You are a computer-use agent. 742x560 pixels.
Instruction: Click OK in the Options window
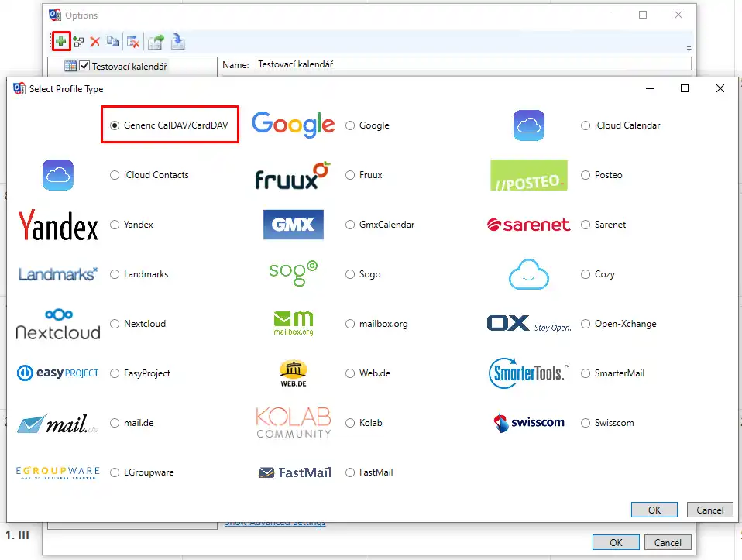pos(616,542)
